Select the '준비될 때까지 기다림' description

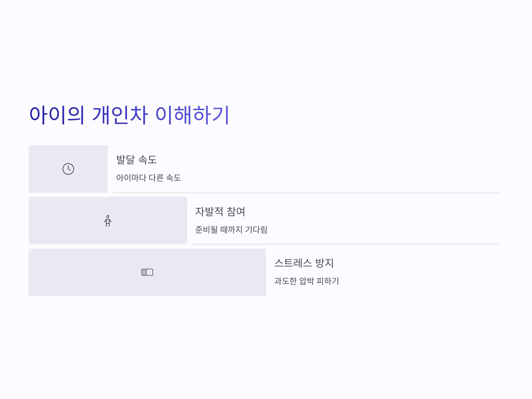pyautogui.click(x=231, y=229)
